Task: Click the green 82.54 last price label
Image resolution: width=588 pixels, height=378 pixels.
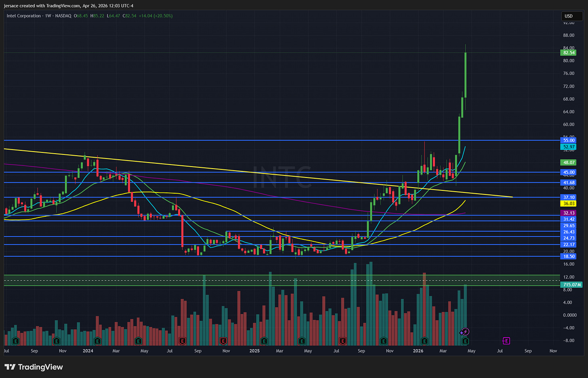Action: point(569,53)
